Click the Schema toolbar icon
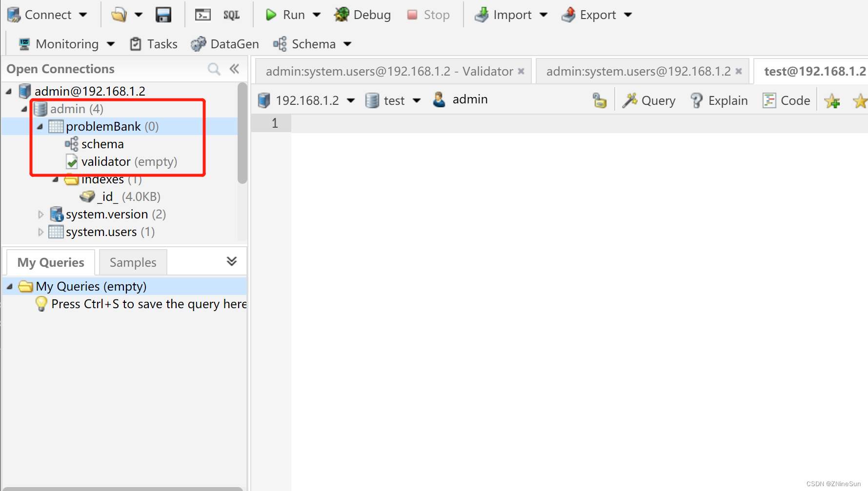This screenshot has height=491, width=868. [x=280, y=44]
